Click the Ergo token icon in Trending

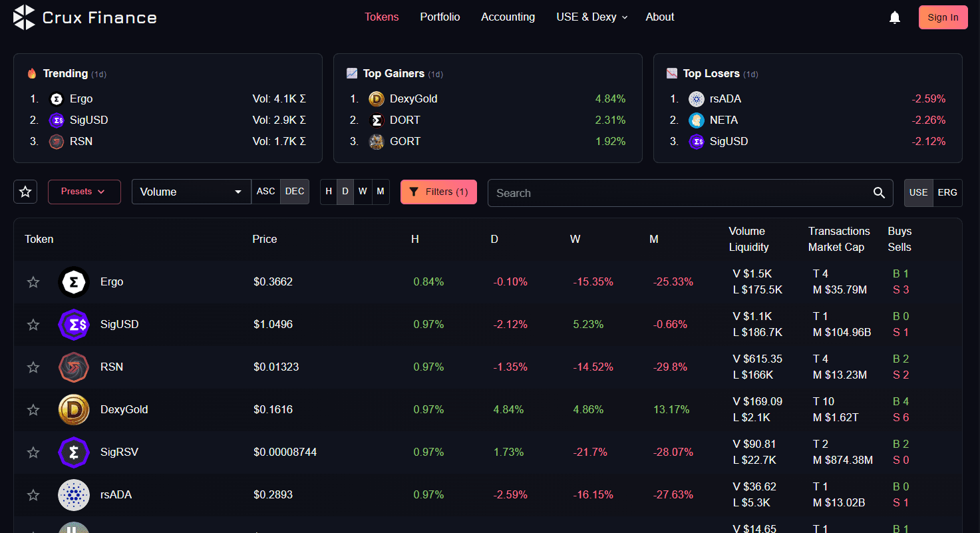(56, 98)
